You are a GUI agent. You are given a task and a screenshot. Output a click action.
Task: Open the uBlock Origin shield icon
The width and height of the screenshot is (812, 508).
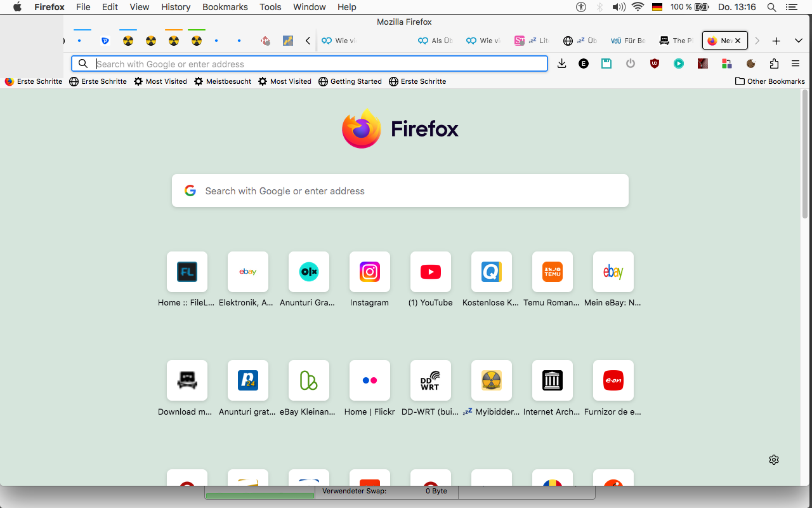(x=655, y=63)
